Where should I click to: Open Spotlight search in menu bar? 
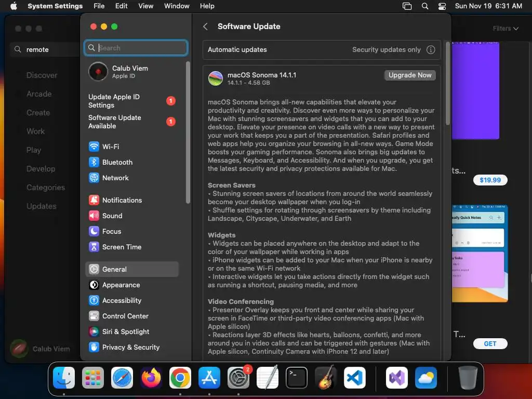pos(425,6)
